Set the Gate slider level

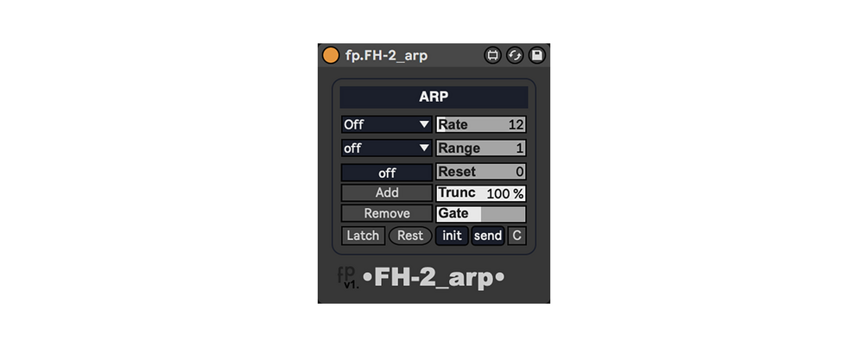[481, 213]
